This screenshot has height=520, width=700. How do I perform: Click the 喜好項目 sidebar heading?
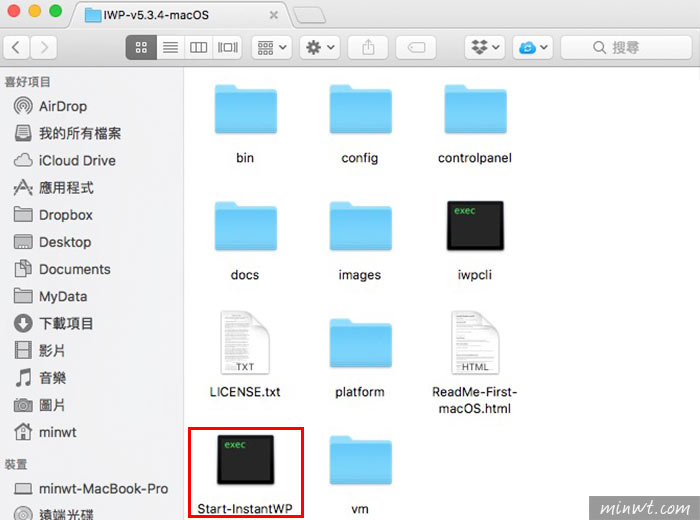[x=27, y=82]
